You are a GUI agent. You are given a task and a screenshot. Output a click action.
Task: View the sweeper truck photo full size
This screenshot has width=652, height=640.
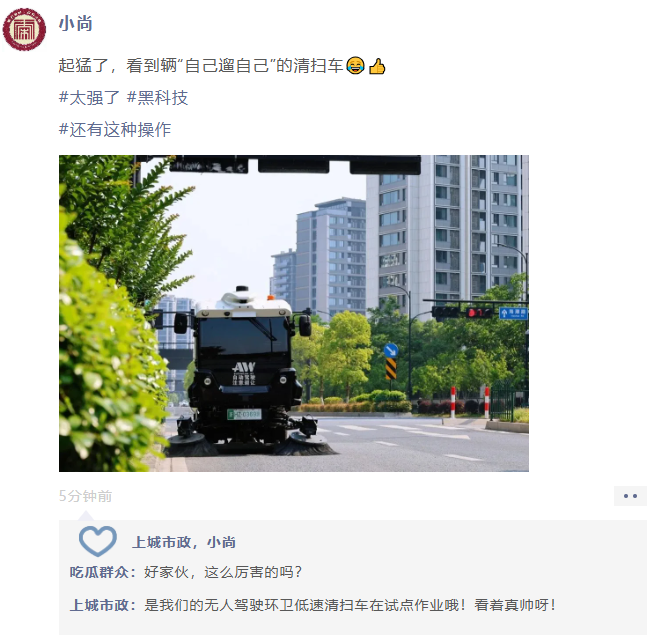(294, 313)
